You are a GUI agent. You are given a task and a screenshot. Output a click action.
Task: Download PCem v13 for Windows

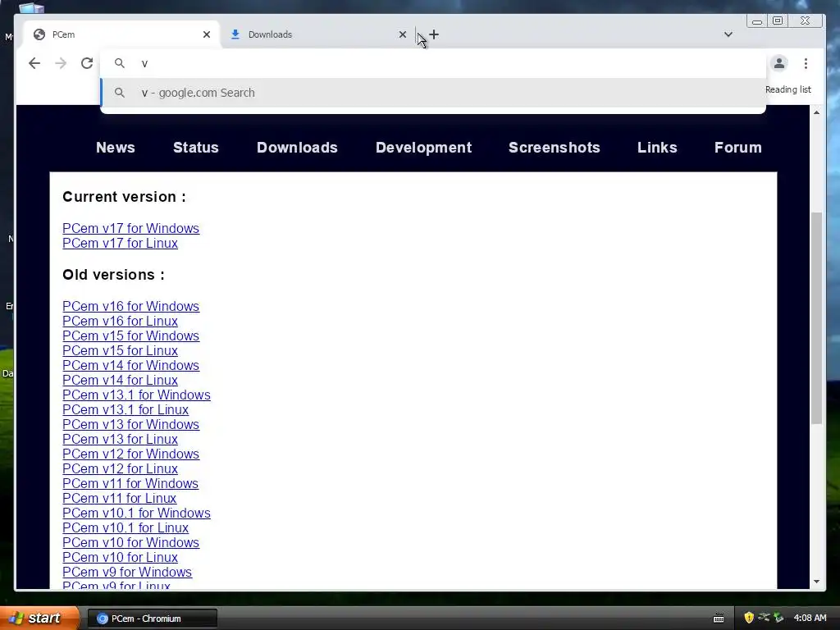tap(130, 424)
